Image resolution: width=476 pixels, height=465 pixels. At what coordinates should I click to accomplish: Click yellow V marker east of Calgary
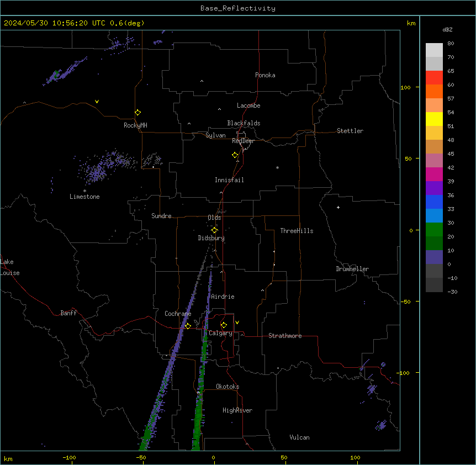tap(237, 323)
